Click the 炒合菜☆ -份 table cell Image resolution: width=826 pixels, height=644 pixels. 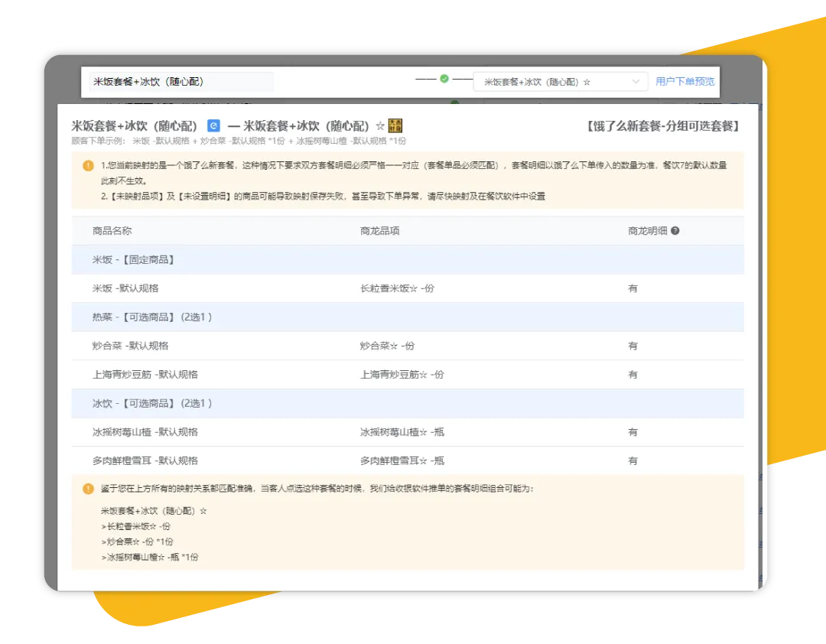click(x=387, y=346)
